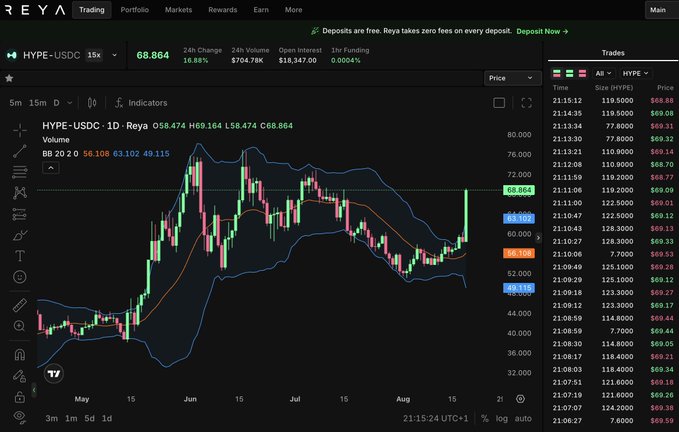The image size is (679, 432).
Task: Collapse the left drawing toolbar arrow
Action: 34,390
